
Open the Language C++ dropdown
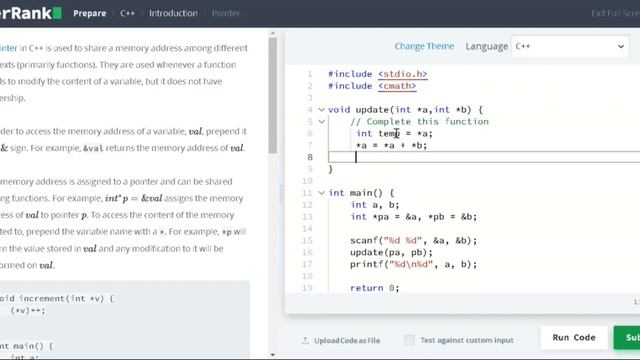point(570,46)
